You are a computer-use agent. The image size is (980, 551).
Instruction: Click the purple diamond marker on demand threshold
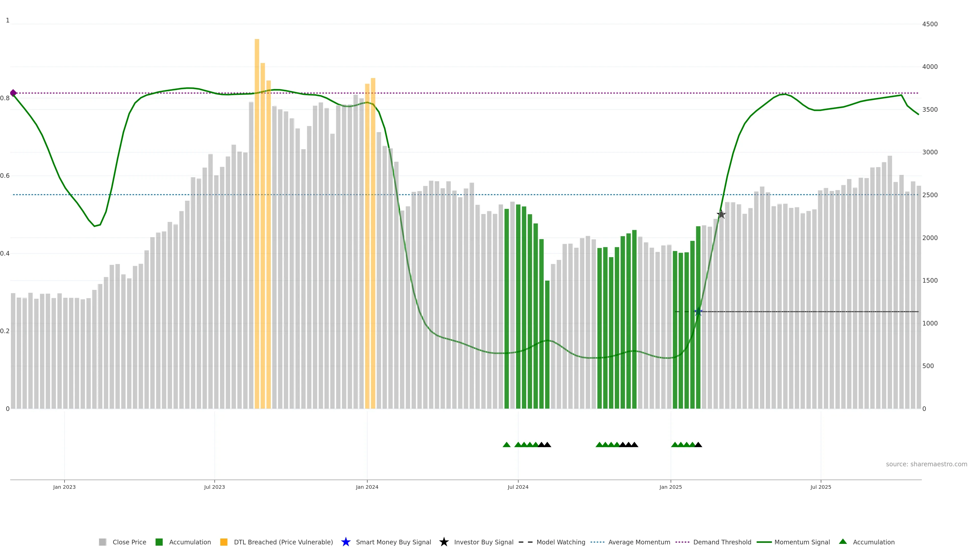[13, 93]
